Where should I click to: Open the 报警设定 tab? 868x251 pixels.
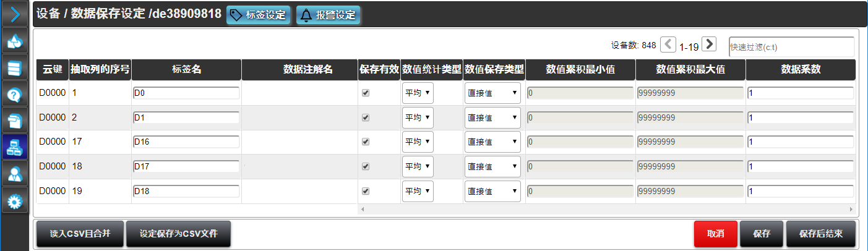[328, 15]
